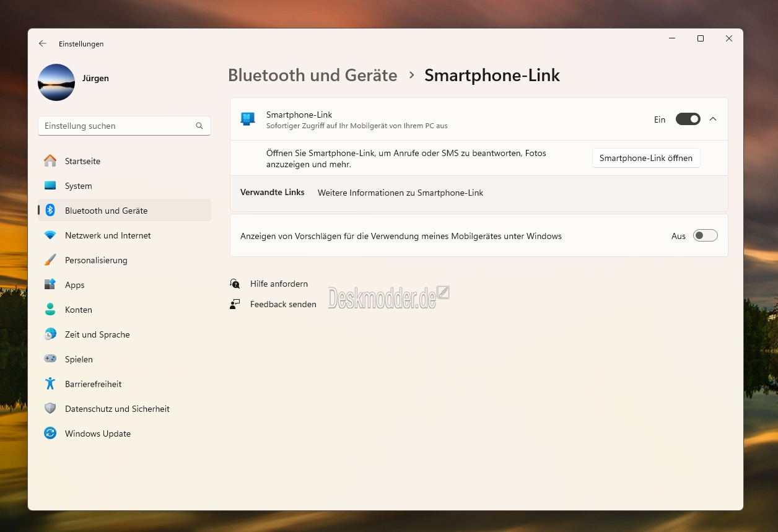Image resolution: width=778 pixels, height=532 pixels.
Task: Navigate to 'Bluetooth und Geräte' breadcrumb
Action: [x=312, y=75]
